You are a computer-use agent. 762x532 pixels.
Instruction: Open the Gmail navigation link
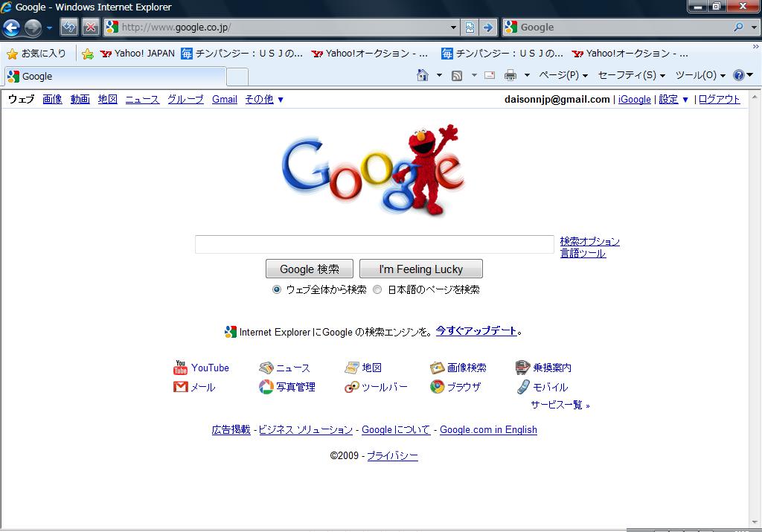(x=225, y=100)
